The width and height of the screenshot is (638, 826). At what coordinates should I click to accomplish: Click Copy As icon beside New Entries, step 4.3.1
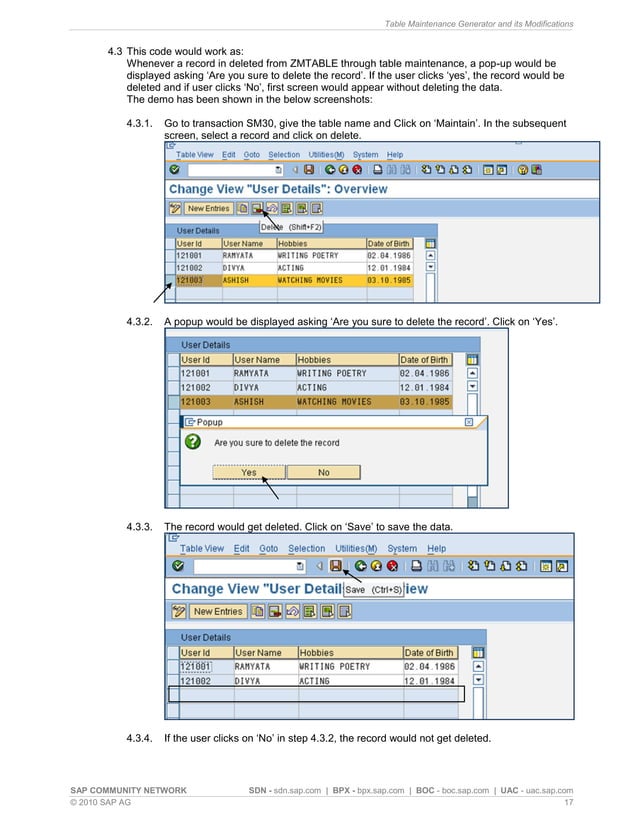(242, 209)
